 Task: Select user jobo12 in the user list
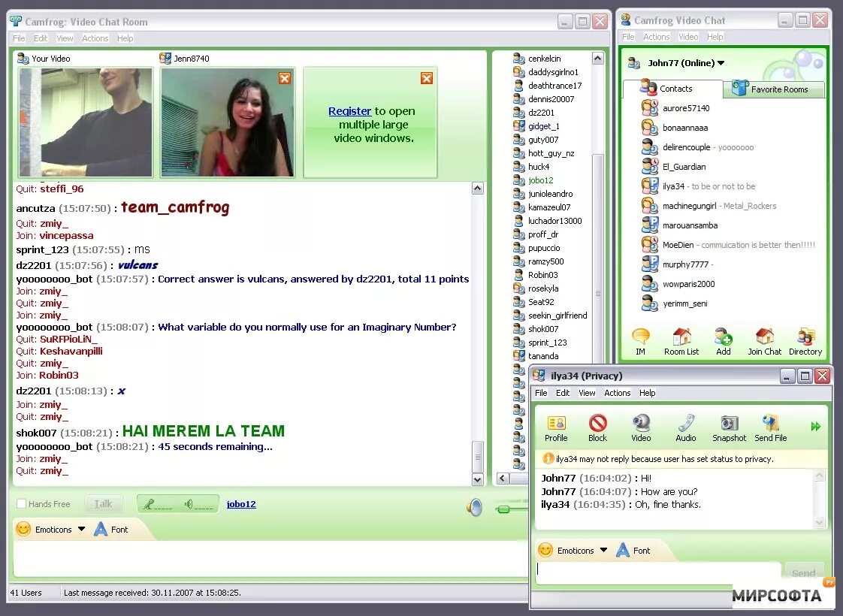click(x=539, y=180)
